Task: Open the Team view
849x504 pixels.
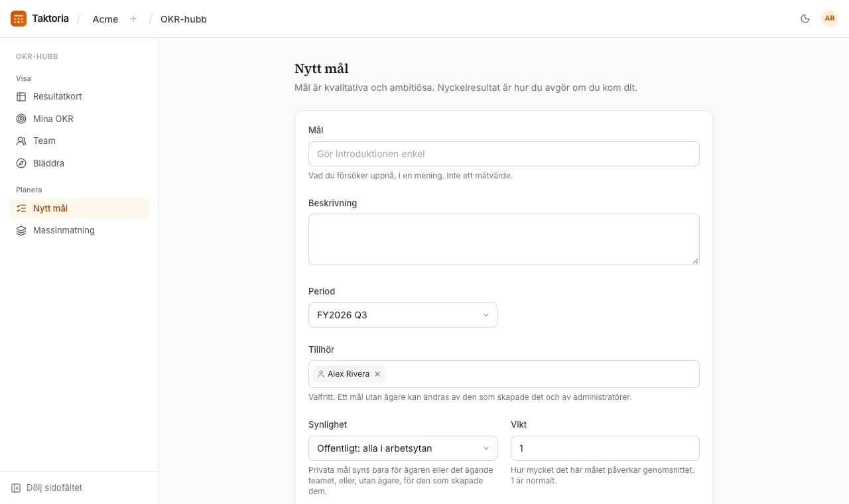Action: click(x=80, y=141)
